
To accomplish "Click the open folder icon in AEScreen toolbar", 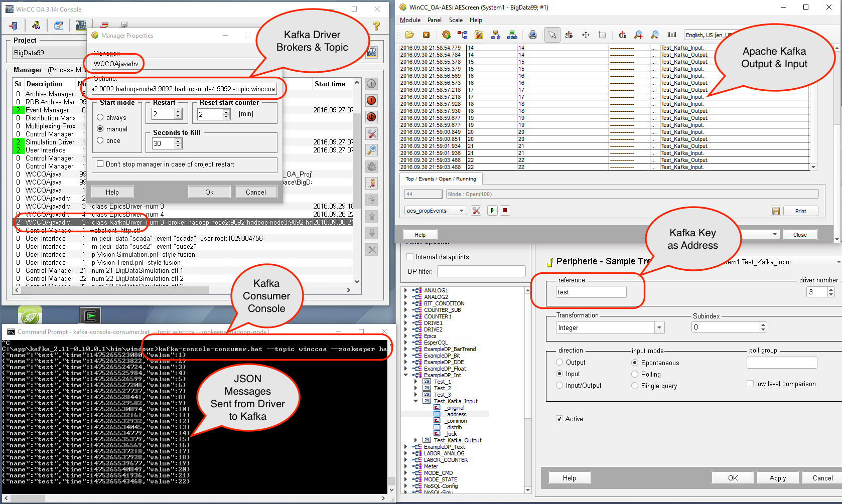I will pyautogui.click(x=409, y=35).
